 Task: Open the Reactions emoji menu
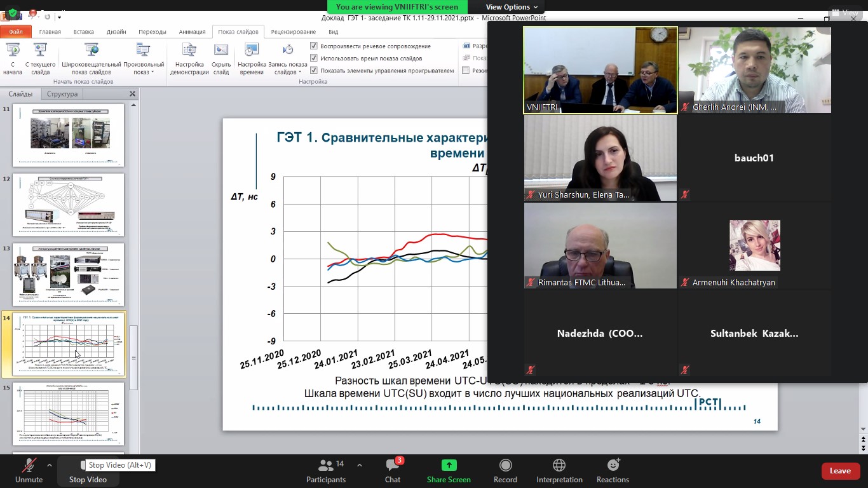[613, 465]
